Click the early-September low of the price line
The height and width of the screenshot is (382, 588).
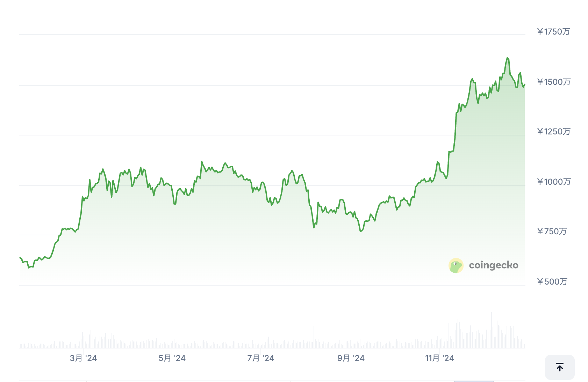360,231
